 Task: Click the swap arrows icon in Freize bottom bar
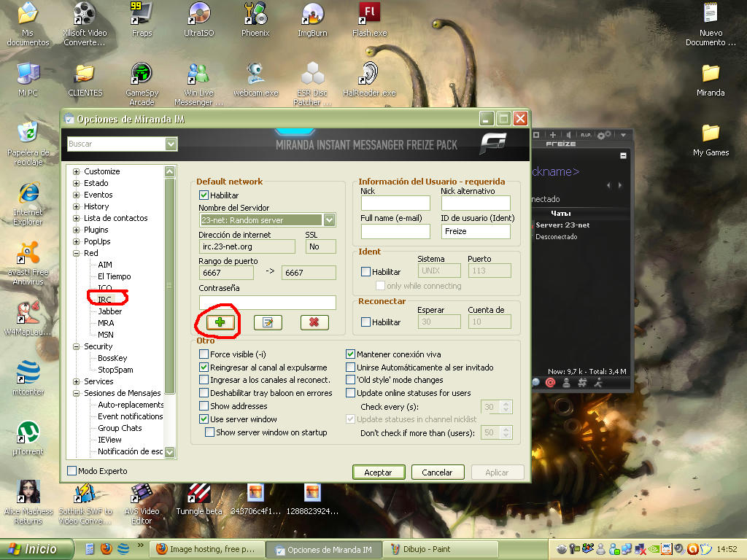tap(582, 382)
